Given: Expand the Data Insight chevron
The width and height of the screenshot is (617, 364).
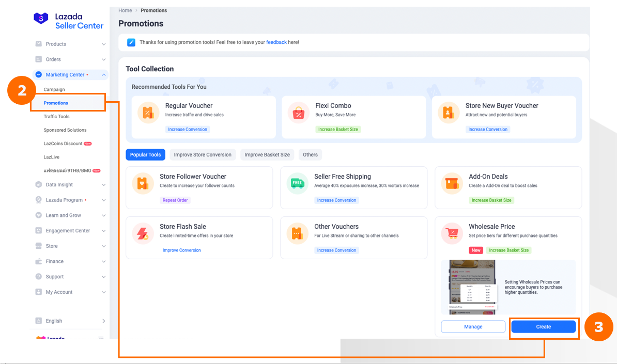Looking at the screenshot, I should [103, 184].
